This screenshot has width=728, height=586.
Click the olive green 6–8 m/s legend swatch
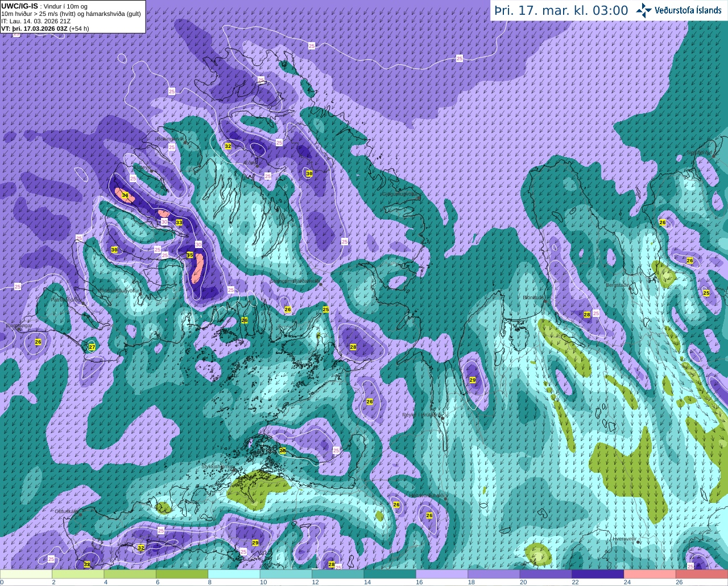[182, 574]
